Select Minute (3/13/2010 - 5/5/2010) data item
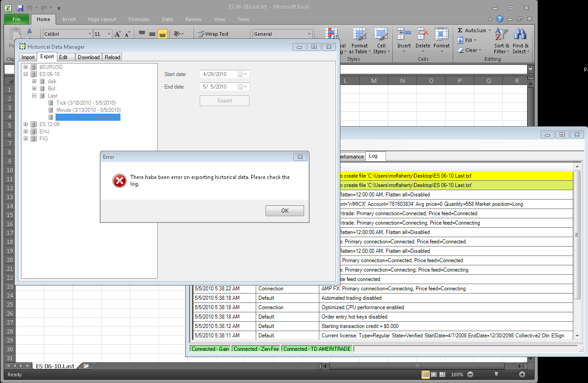Screen dimensions: 588x383 pyautogui.click(x=88, y=110)
